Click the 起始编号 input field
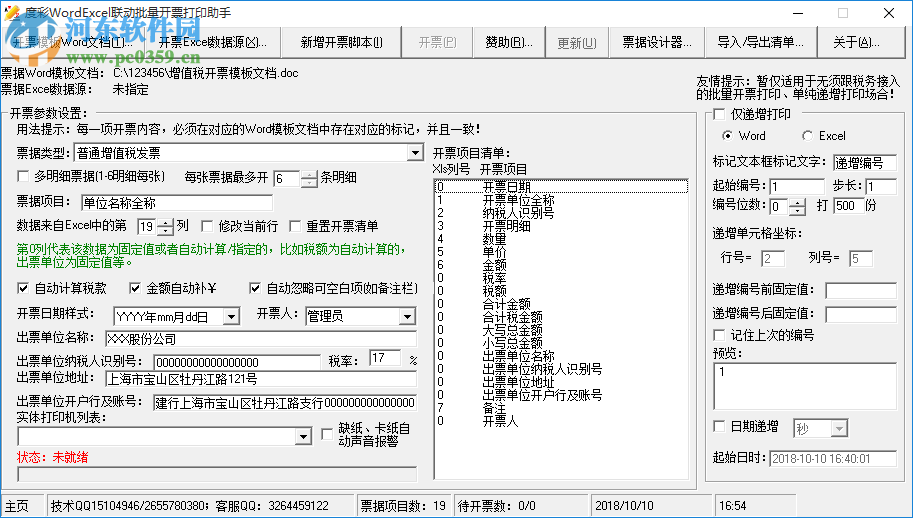This screenshot has height=518, width=913. click(797, 186)
